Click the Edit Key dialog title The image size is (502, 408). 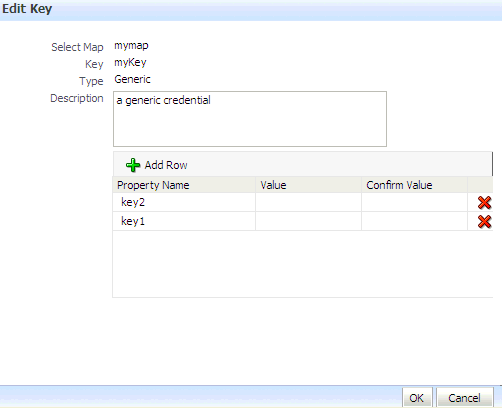[x=27, y=9]
